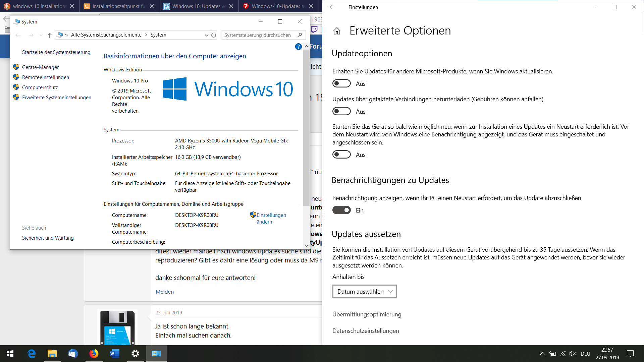Enable updates for other Microsoft products
This screenshot has height=362, width=644.
[341, 83]
